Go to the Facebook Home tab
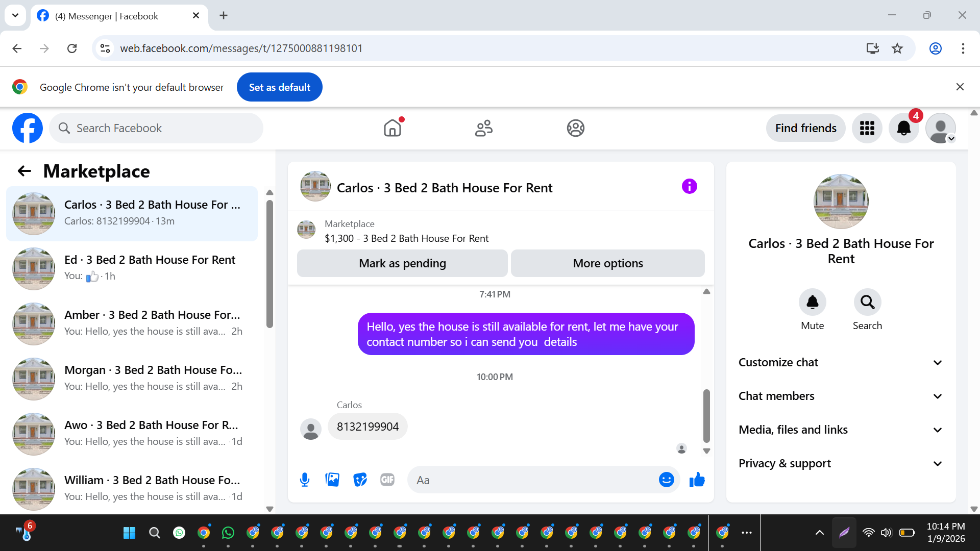Viewport: 980px width, 551px height. pos(393,128)
